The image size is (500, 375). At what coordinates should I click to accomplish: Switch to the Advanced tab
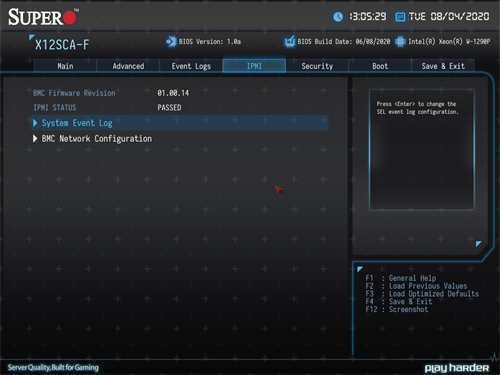click(x=128, y=66)
